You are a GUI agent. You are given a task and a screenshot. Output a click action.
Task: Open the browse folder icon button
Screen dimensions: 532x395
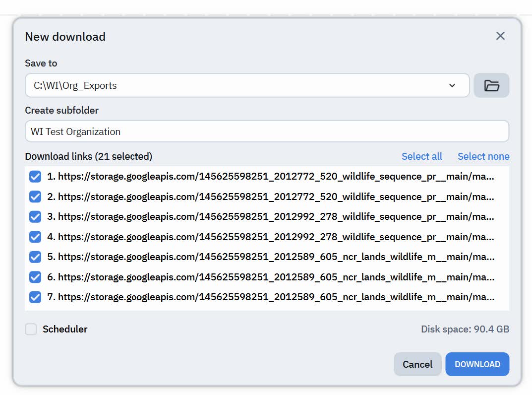point(491,85)
